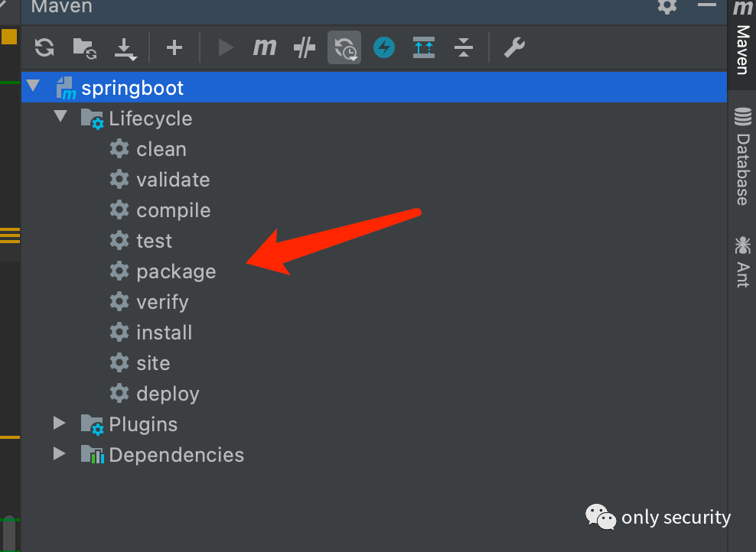
Task: Select the package lifecycle goal
Action: pos(176,271)
